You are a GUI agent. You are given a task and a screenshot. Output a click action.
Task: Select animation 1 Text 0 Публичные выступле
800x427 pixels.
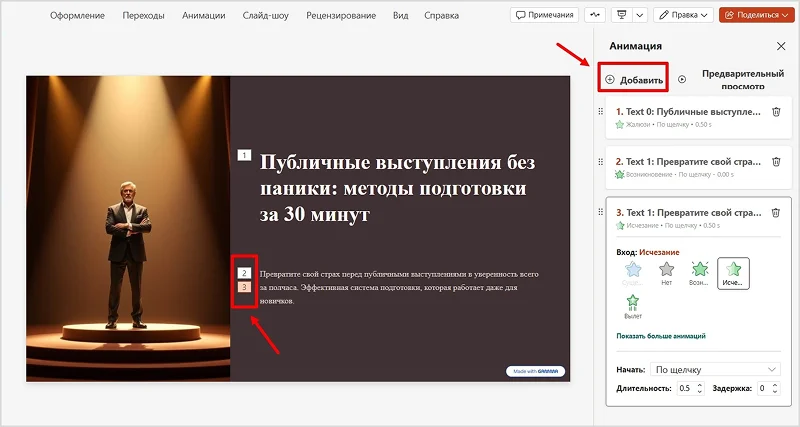[x=698, y=117]
